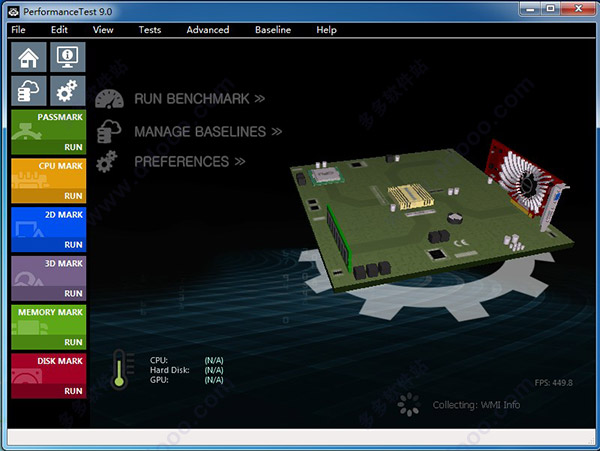Click the CPU temperature N/A value

(x=214, y=360)
